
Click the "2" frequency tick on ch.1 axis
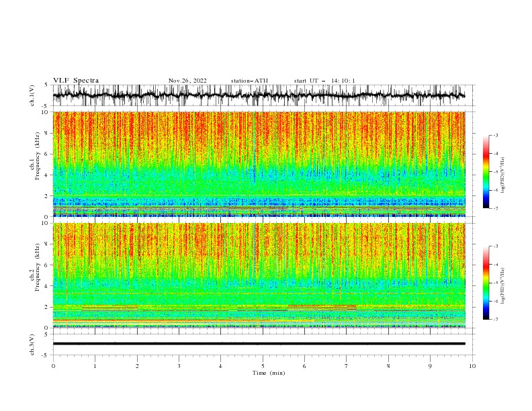(x=47, y=196)
